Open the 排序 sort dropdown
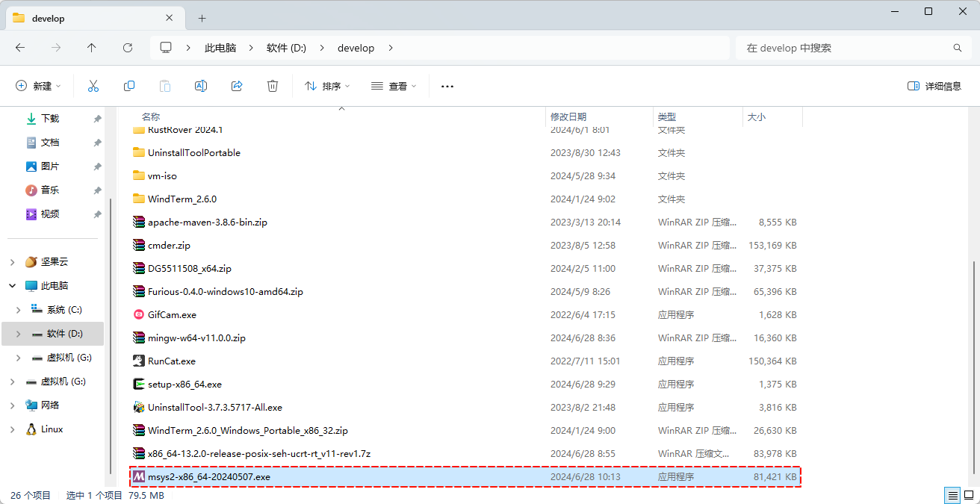The height and width of the screenshot is (504, 980). (x=328, y=87)
